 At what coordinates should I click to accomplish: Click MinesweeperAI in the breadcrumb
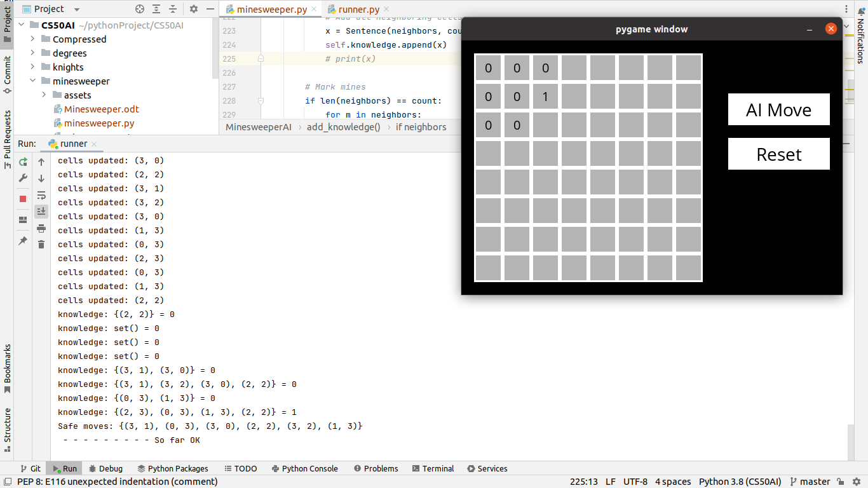pos(259,127)
